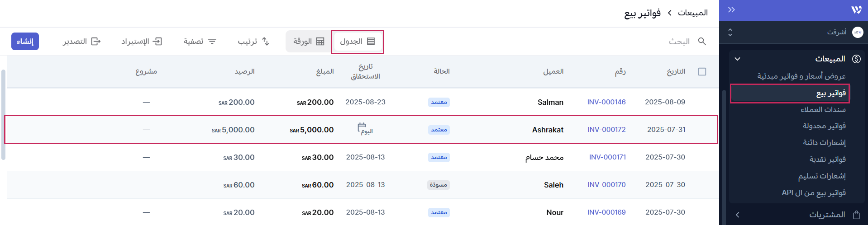Screen dimensions: 868x225
Task: Click the search magnifier icon
Action: [702, 42]
